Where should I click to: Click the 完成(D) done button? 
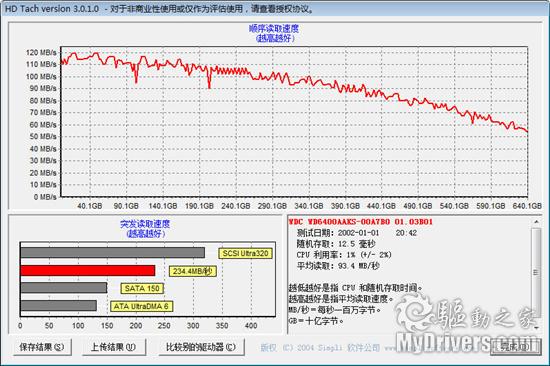coord(515,347)
